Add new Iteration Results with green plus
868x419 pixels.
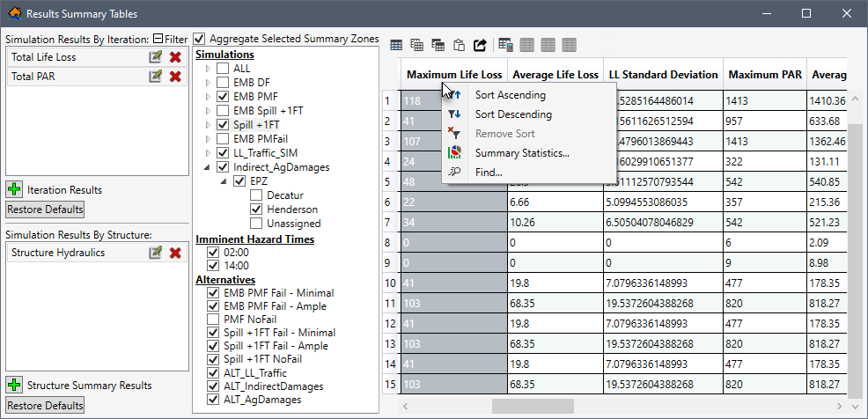[x=15, y=190]
